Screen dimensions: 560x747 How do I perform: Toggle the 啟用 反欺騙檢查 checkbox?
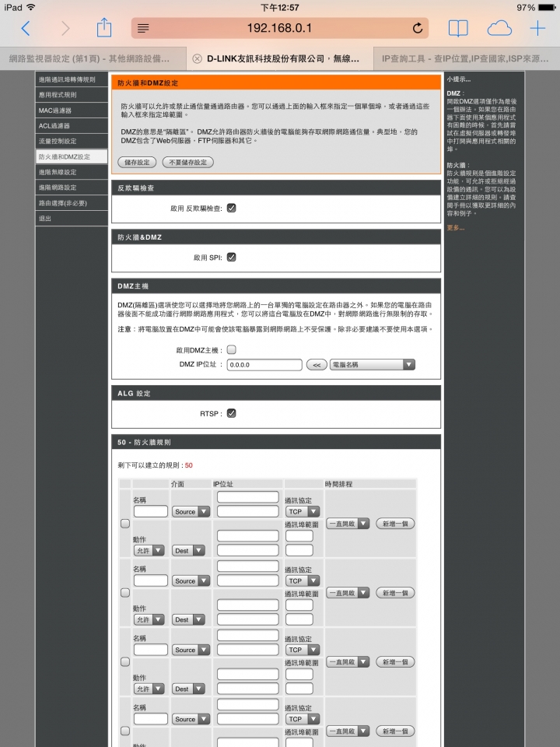(x=232, y=208)
